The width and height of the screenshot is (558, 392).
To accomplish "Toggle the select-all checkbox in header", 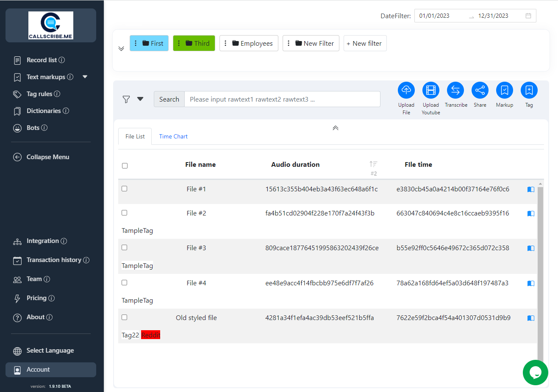I will (x=125, y=166).
